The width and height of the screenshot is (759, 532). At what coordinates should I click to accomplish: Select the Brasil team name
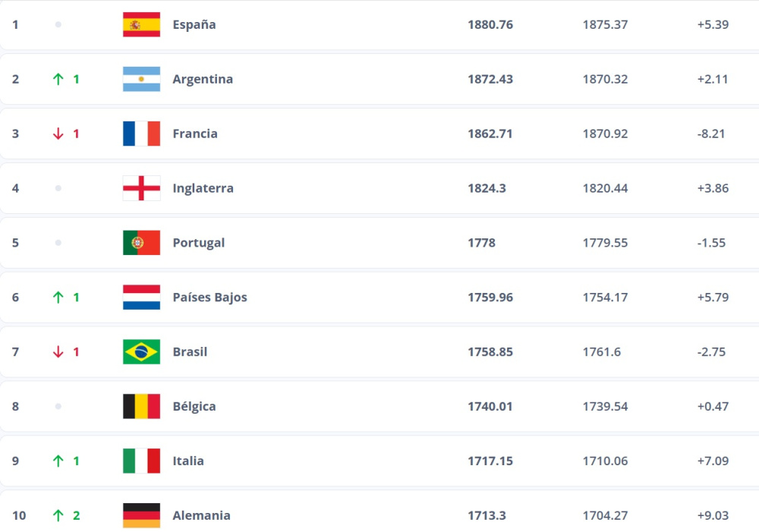tap(190, 352)
